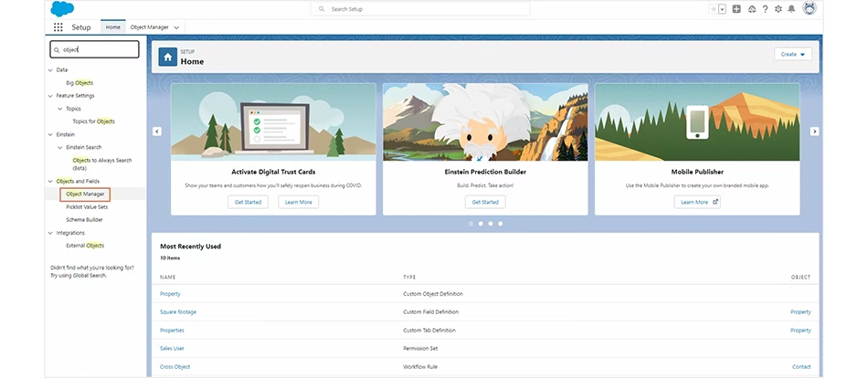Viewport: 868px width, 378px height.
Task: Collapse the Einstein section
Action: tap(51, 134)
